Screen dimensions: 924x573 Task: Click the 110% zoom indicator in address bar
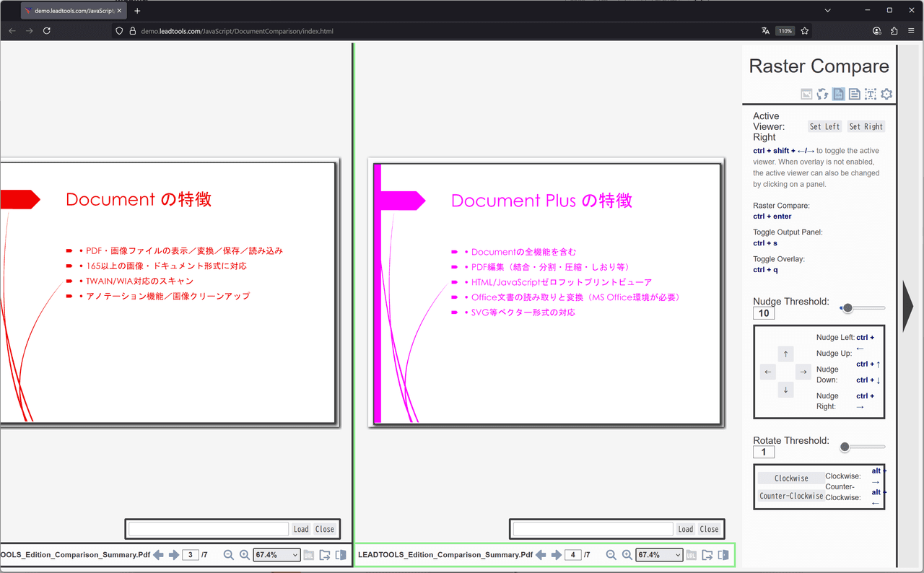pyautogui.click(x=785, y=31)
